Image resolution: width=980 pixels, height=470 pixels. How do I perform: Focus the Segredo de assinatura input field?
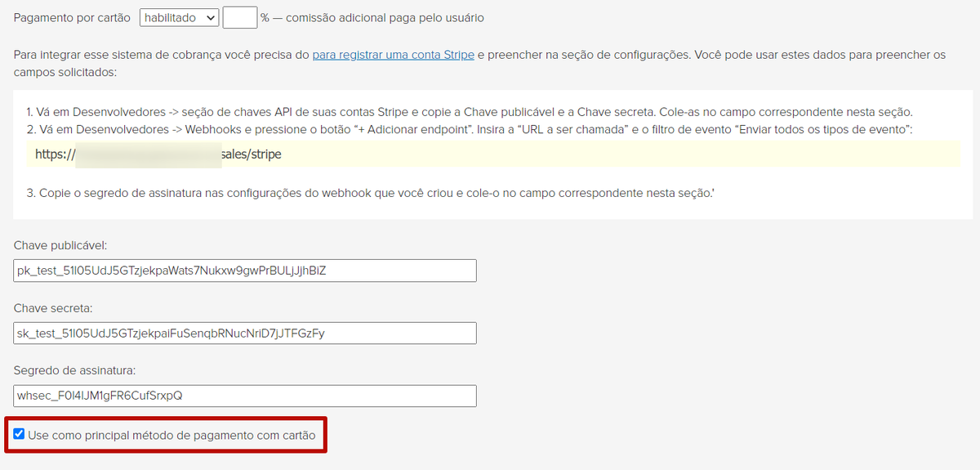pyautogui.click(x=245, y=396)
